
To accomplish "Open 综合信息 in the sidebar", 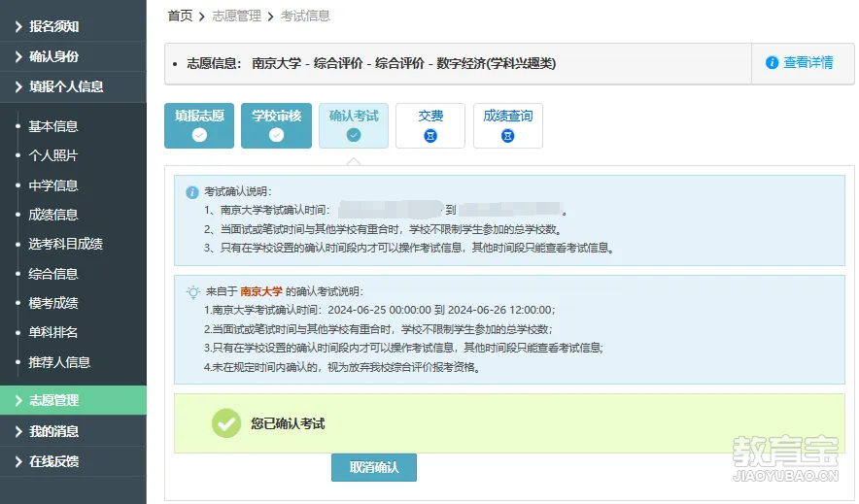I will 53,274.
